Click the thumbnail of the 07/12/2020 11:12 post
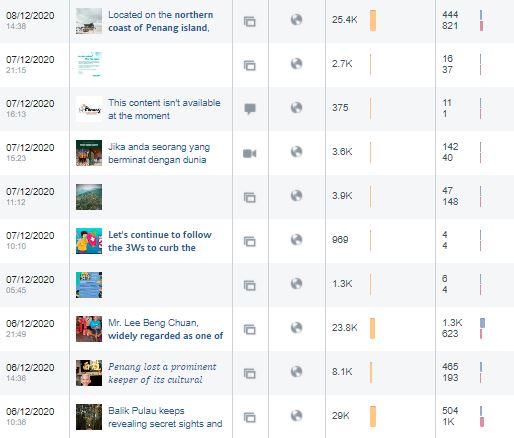This screenshot has height=438, width=514. point(89,197)
